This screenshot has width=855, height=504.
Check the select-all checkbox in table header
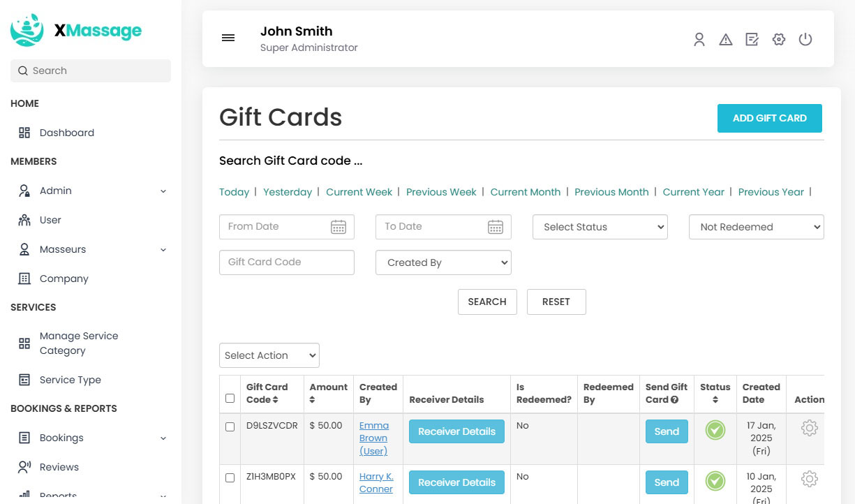point(230,398)
